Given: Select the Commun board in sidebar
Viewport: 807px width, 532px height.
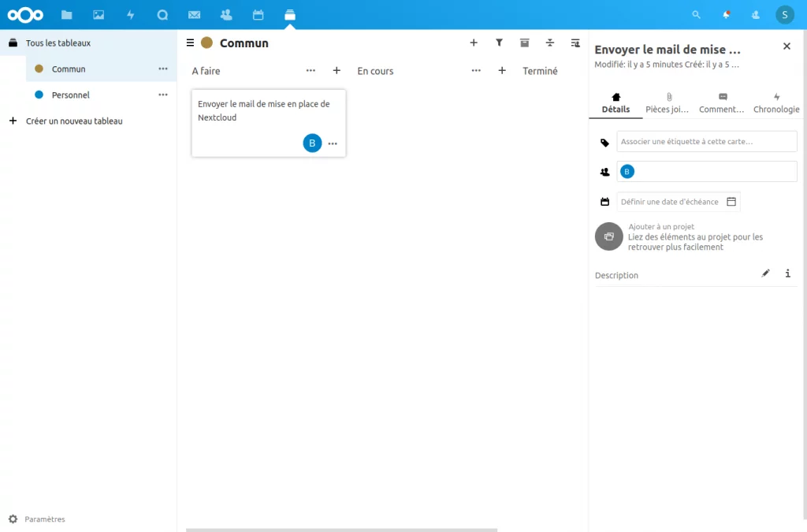Looking at the screenshot, I should coord(101,69).
